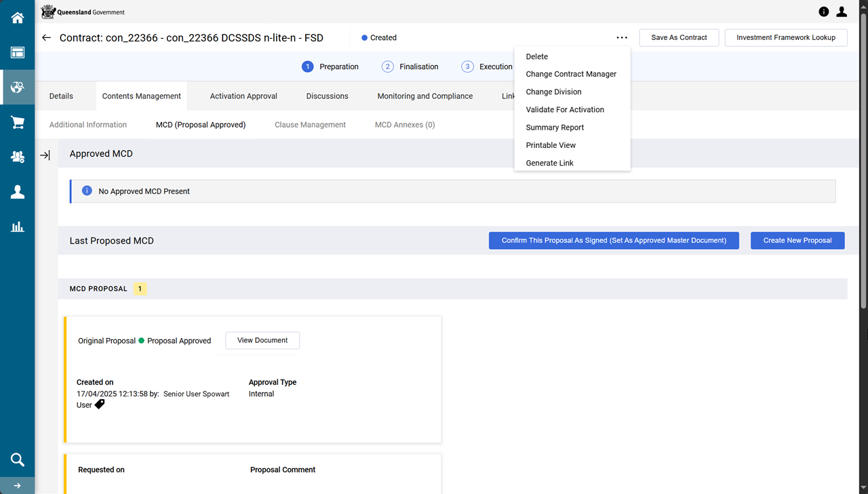This screenshot has width=868, height=494.
Task: Close the three-dots more actions menu
Action: point(622,38)
